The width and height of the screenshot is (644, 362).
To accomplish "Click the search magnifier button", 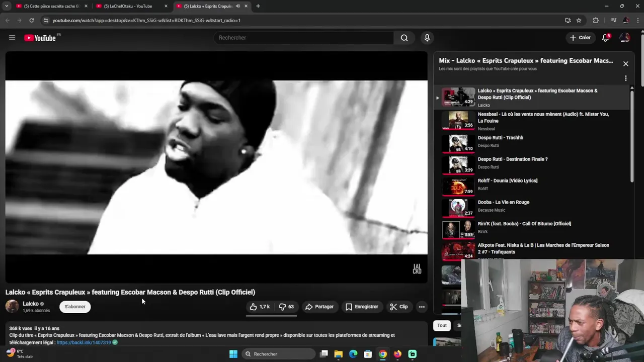I will tap(404, 38).
